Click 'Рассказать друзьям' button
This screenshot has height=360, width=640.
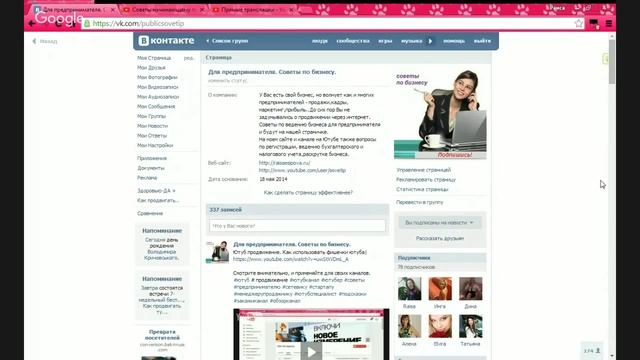tap(440, 238)
